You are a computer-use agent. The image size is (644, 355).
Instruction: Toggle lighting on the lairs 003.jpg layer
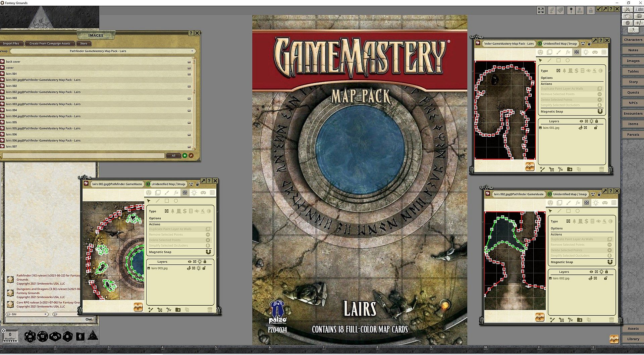click(199, 268)
